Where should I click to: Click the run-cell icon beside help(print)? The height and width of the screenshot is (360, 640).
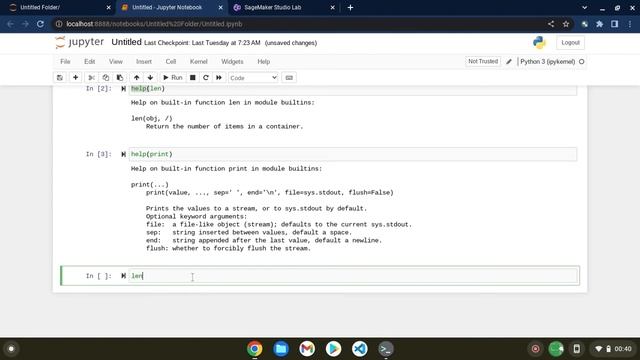[x=123, y=154]
